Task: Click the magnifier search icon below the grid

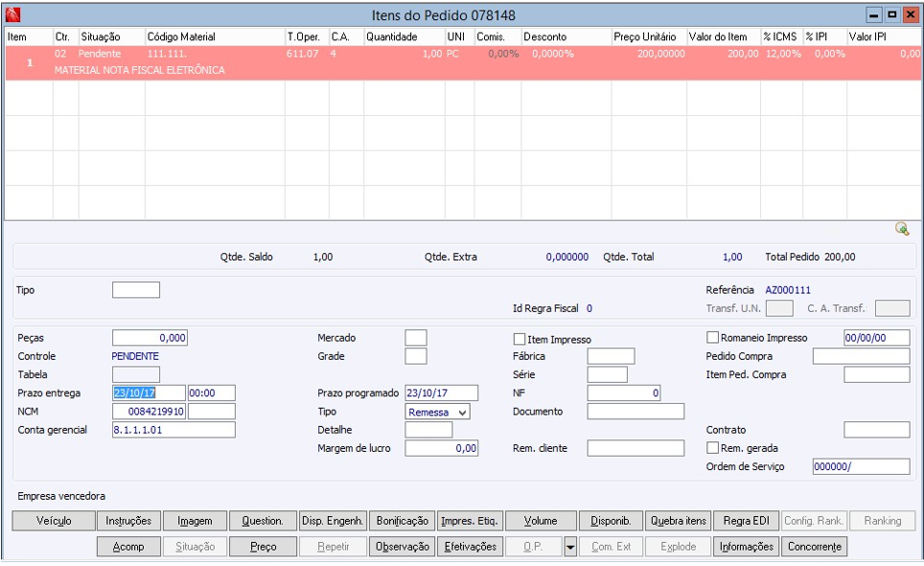Action: coord(902,228)
